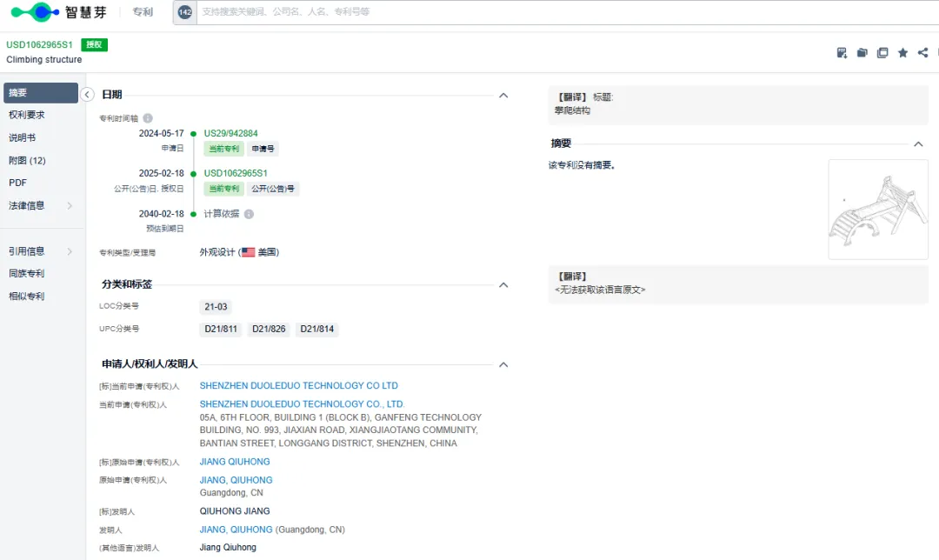
Task: Click the 该专利没有摘要 text
Action: (x=582, y=165)
